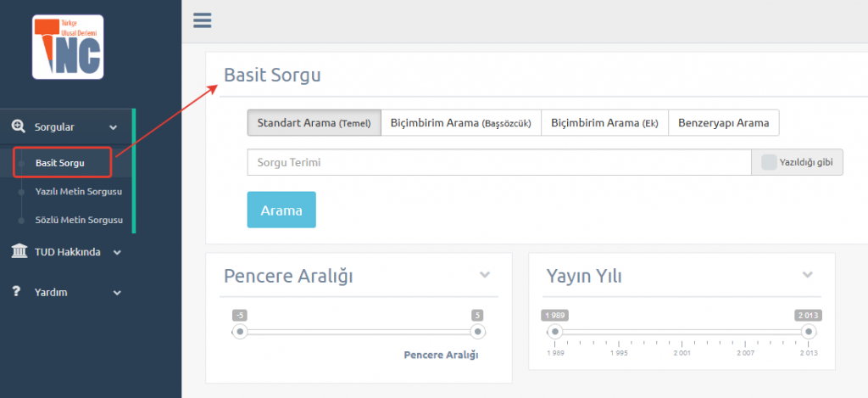Image resolution: width=868 pixels, height=398 pixels.
Task: Click the Yardım question mark icon
Action: (x=16, y=292)
